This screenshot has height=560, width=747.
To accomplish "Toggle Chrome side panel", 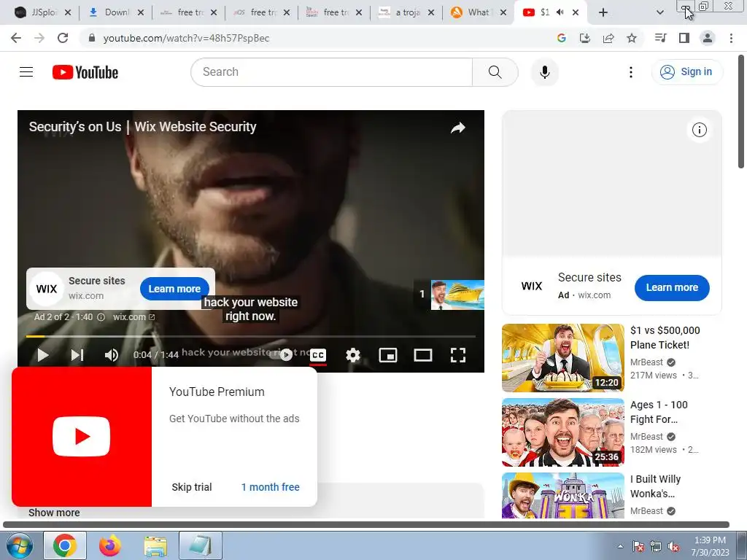I will (x=684, y=38).
